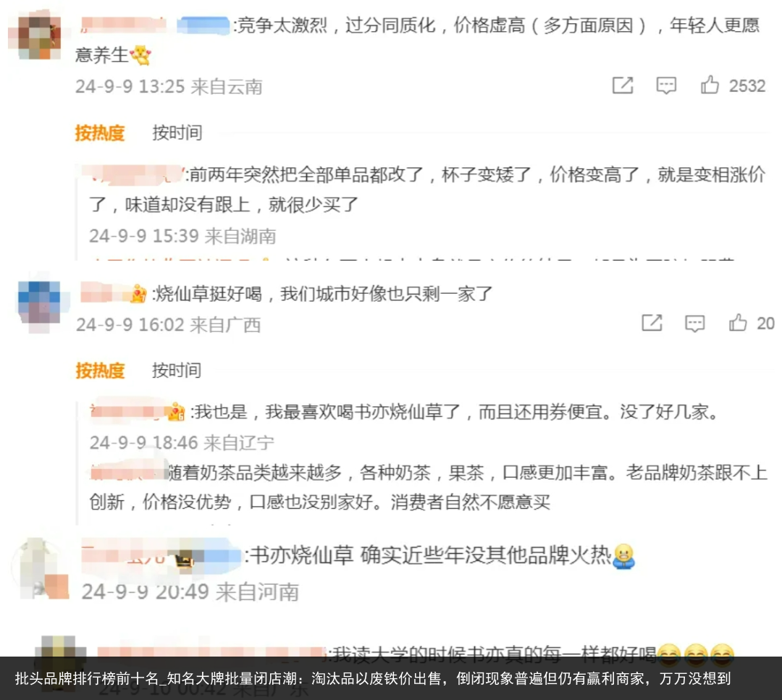The image size is (782, 700).
Task: Share the Yunnan comment via forward icon
Action: click(x=623, y=85)
